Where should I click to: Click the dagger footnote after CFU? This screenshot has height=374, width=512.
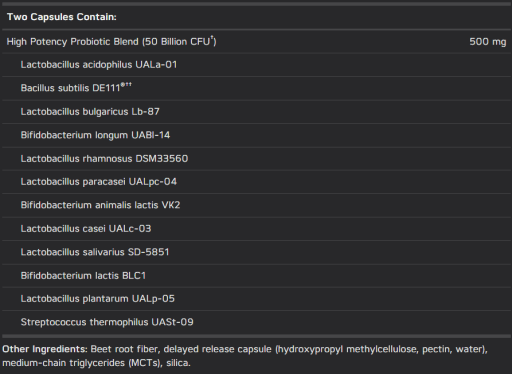[x=211, y=37]
